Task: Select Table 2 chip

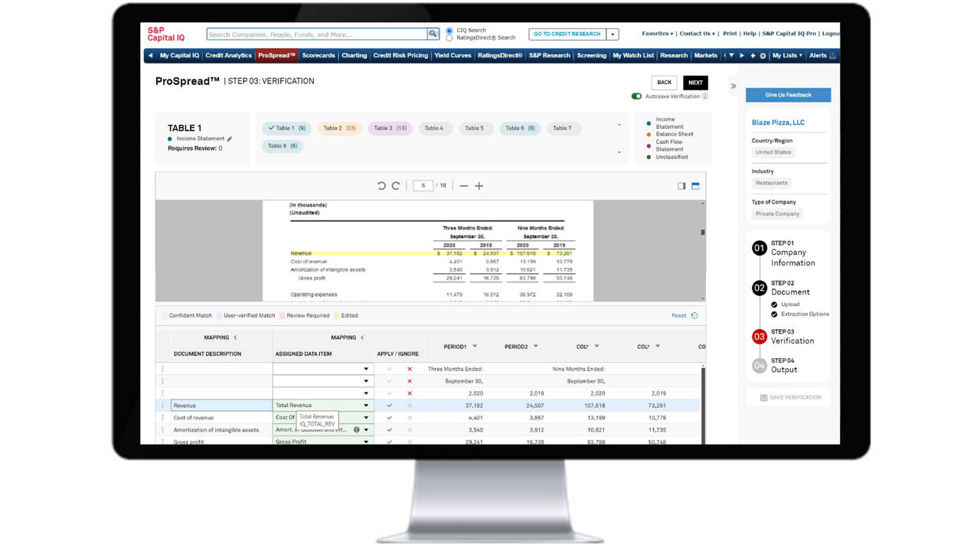Action: (340, 129)
